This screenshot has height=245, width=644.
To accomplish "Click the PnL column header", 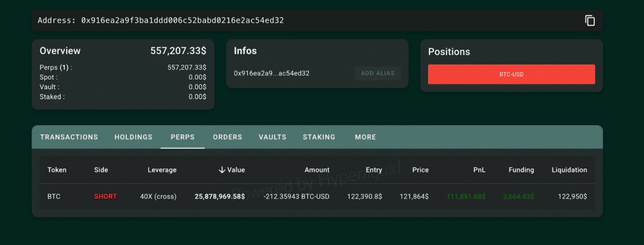I will coord(479,170).
